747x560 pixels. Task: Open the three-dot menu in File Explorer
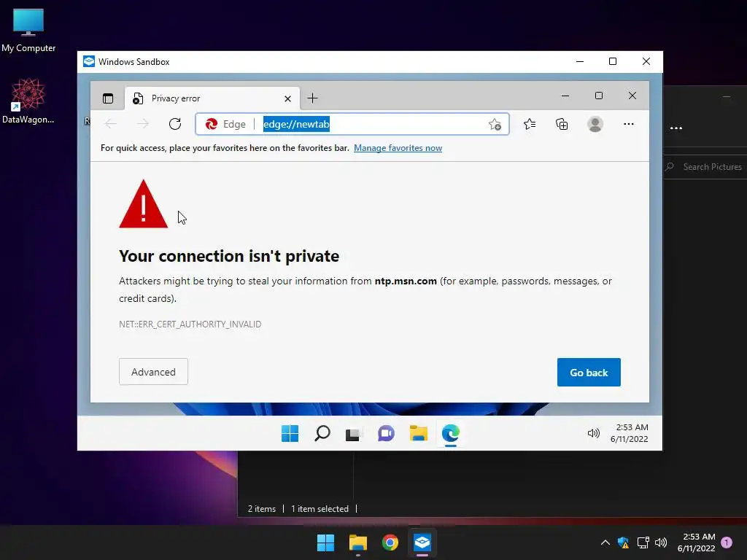click(676, 128)
